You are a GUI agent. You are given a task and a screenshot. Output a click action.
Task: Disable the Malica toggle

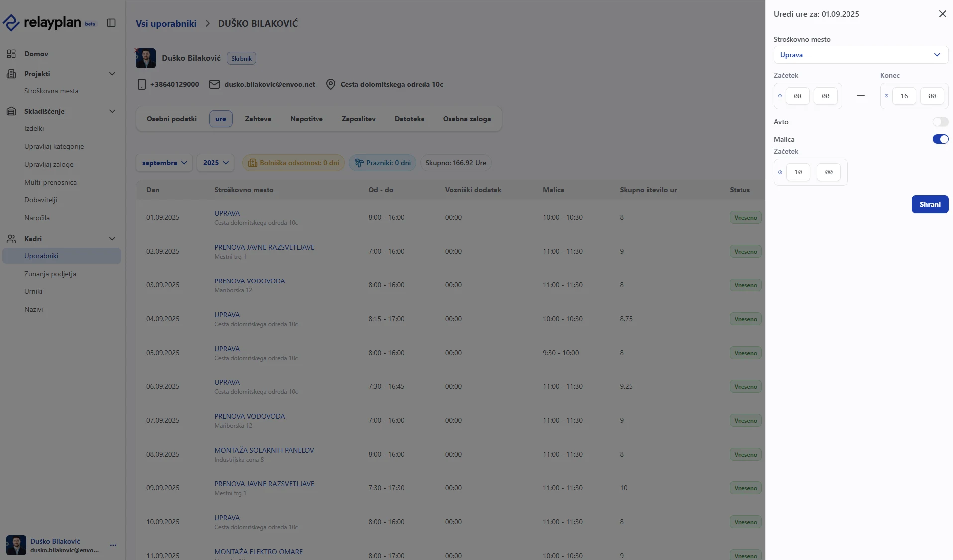point(940,139)
